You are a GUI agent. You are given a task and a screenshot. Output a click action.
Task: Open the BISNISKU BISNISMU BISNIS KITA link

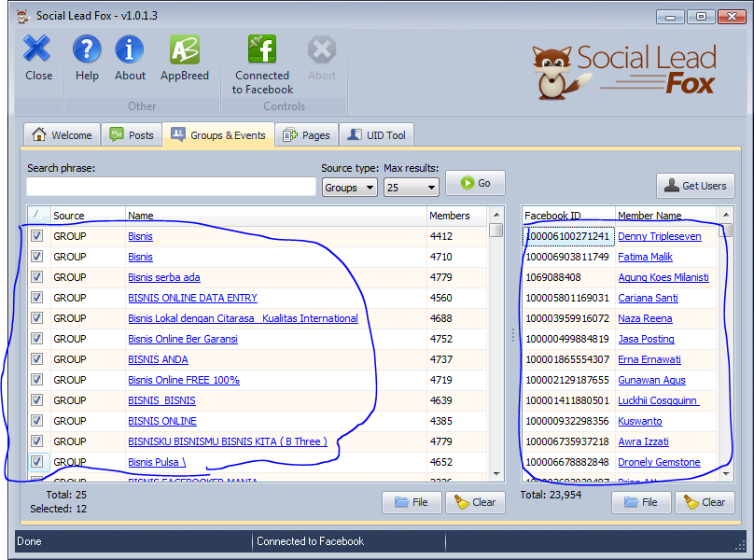pos(228,441)
